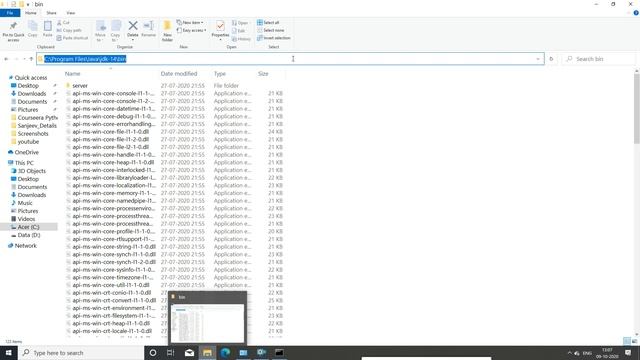Click Copy path in Clipboard group
The height and width of the screenshot is (360, 640).
(69, 30)
